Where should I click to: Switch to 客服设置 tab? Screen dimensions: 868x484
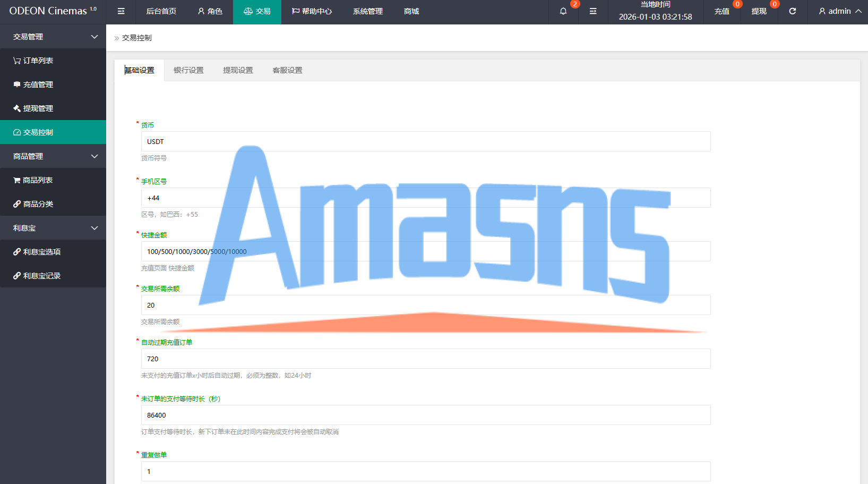[x=287, y=70]
